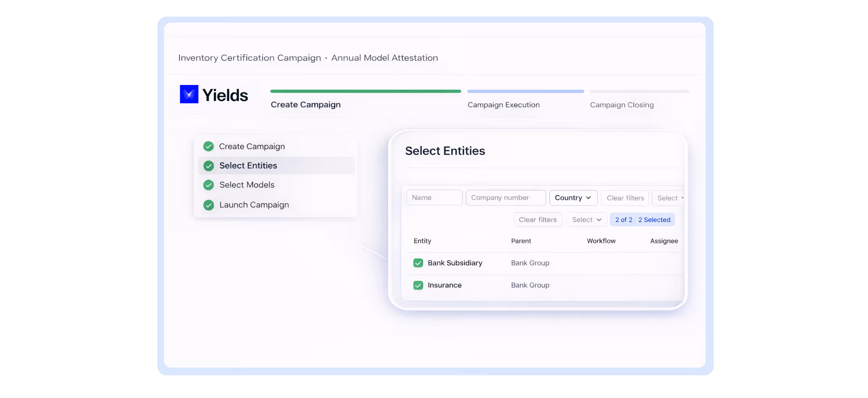Click the green Create Campaign progress bar
Image resolution: width=868 pixels, height=398 pixels.
(365, 91)
